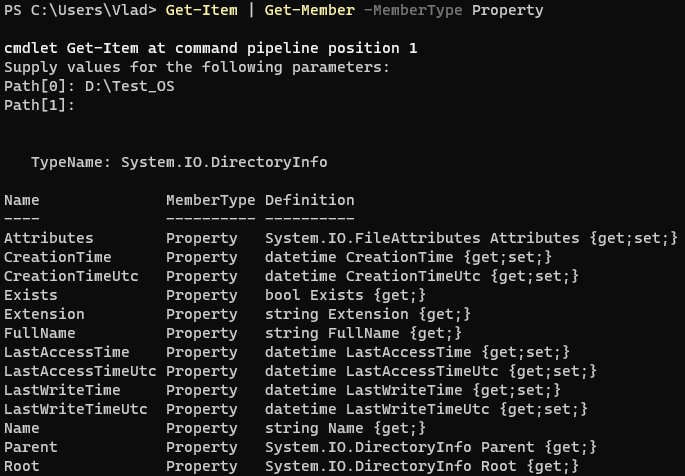Viewport: 685px width, 476px height.
Task: Click 'Property' in the Attributes row
Action: pos(201,239)
